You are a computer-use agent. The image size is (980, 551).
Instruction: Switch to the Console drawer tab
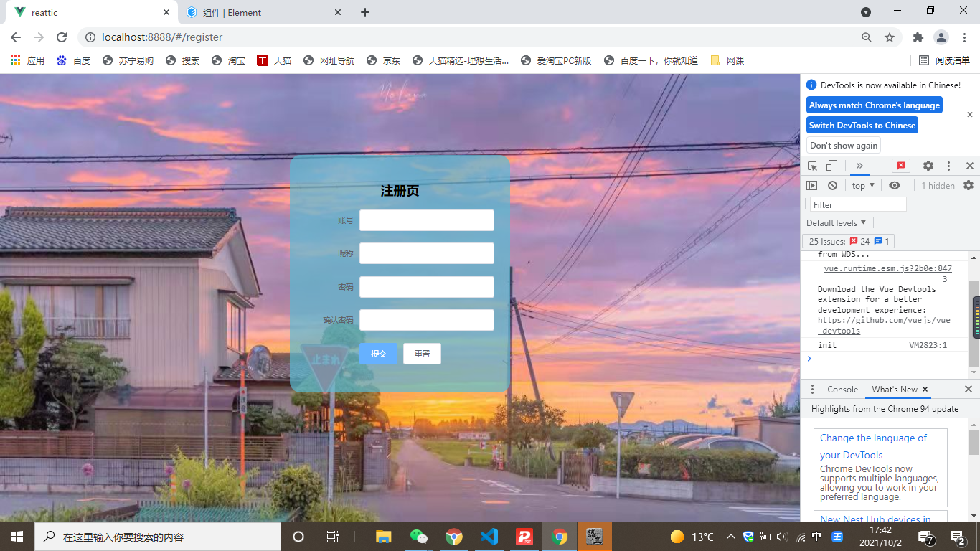[842, 390]
